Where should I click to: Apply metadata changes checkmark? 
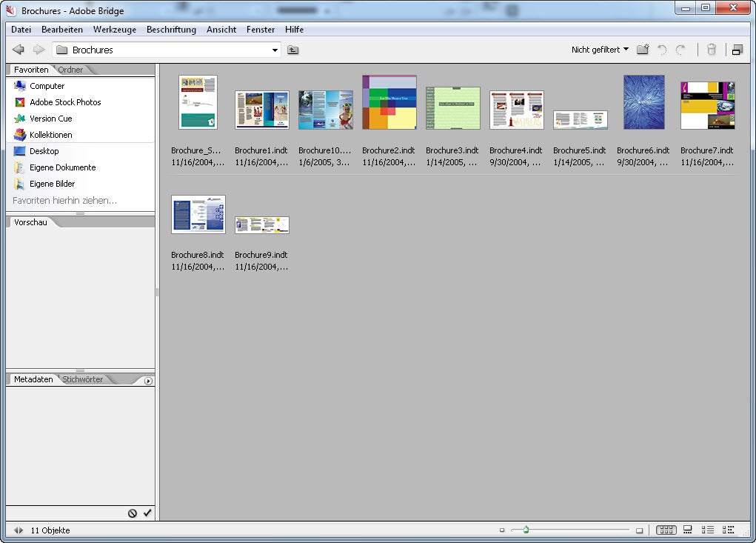pyautogui.click(x=147, y=513)
